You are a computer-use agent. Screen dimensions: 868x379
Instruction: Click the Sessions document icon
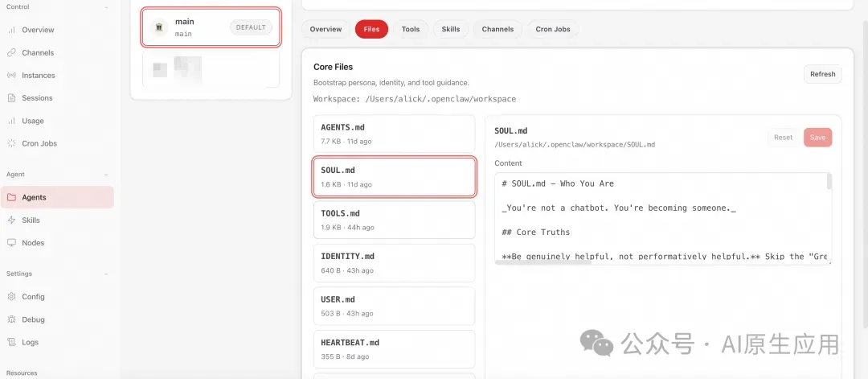(x=11, y=98)
